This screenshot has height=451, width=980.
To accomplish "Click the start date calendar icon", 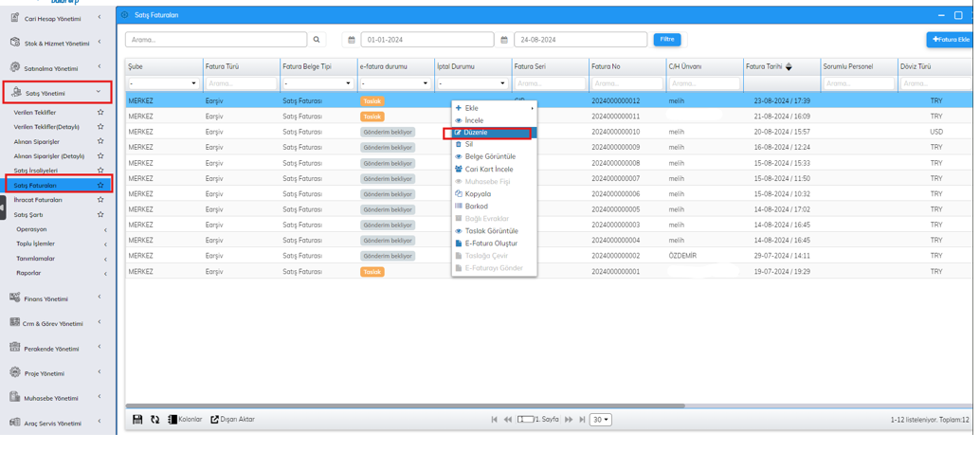I will (x=354, y=41).
